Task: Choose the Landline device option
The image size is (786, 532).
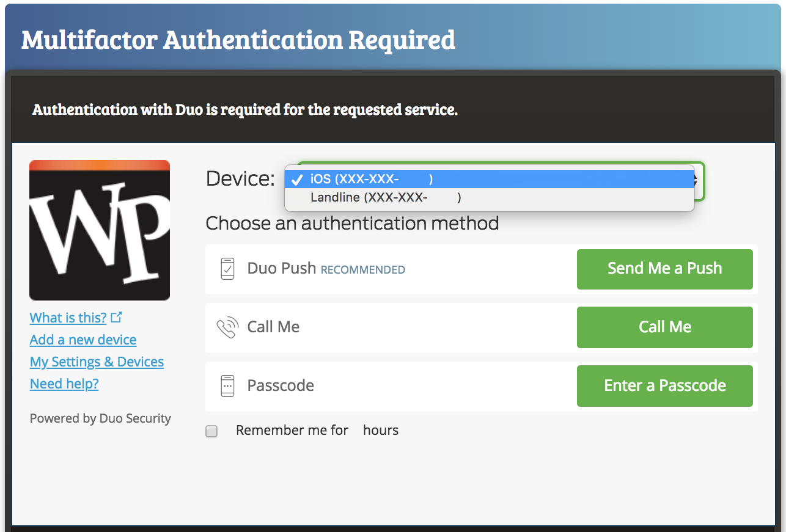Action: tap(385, 197)
